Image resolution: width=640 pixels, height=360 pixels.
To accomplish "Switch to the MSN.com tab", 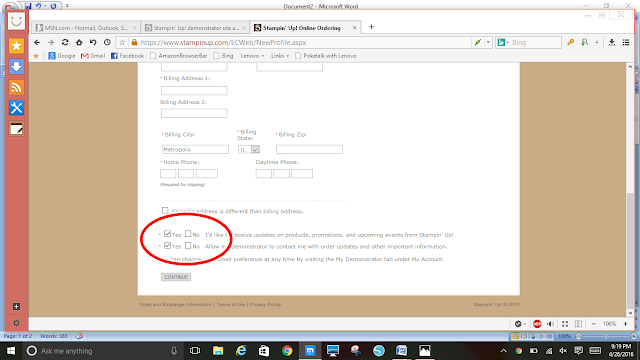I will [86, 28].
